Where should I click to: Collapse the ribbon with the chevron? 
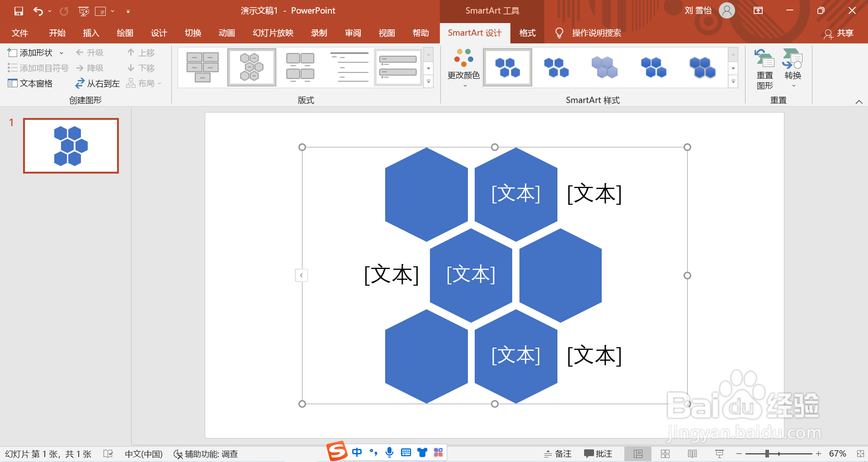(x=859, y=102)
